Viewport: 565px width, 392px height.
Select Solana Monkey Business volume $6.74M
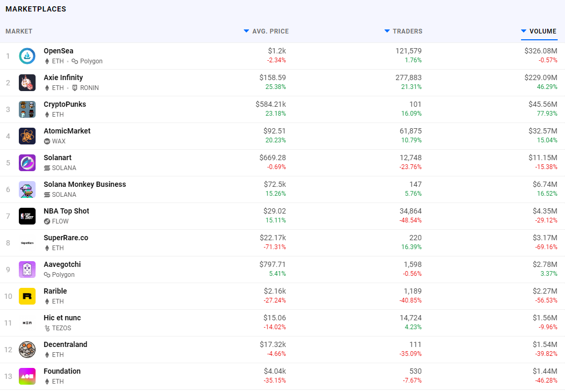pos(545,184)
